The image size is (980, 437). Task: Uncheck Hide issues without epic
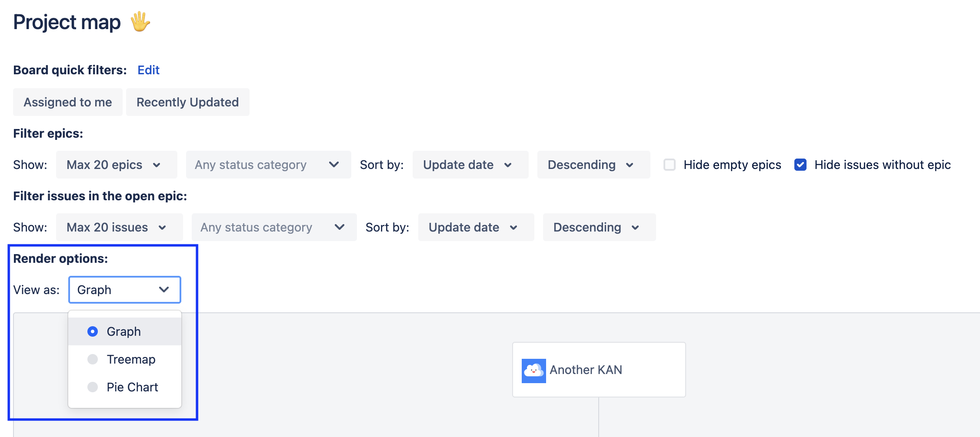tap(800, 165)
